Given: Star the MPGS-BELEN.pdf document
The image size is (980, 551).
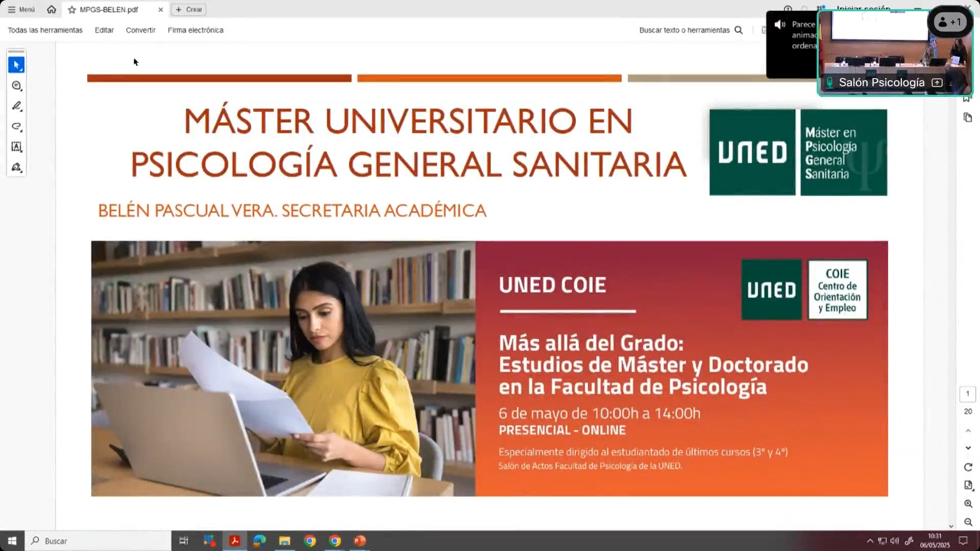Looking at the screenshot, I should tap(72, 10).
